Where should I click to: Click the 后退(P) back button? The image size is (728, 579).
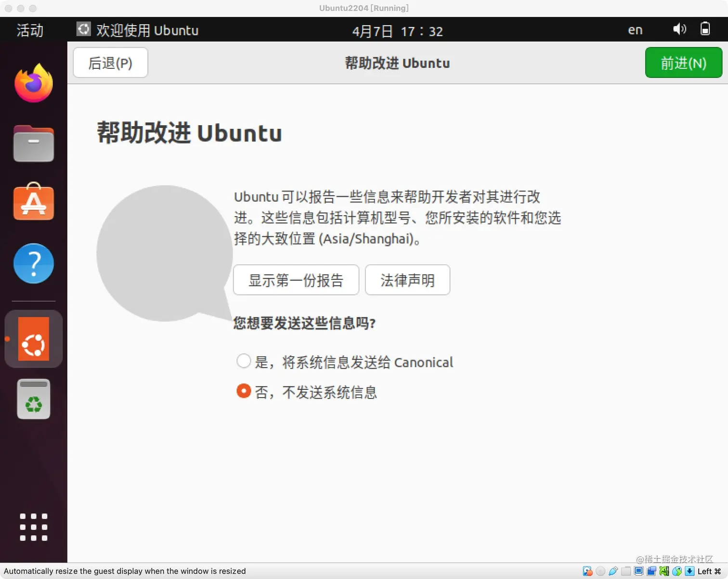tap(110, 63)
